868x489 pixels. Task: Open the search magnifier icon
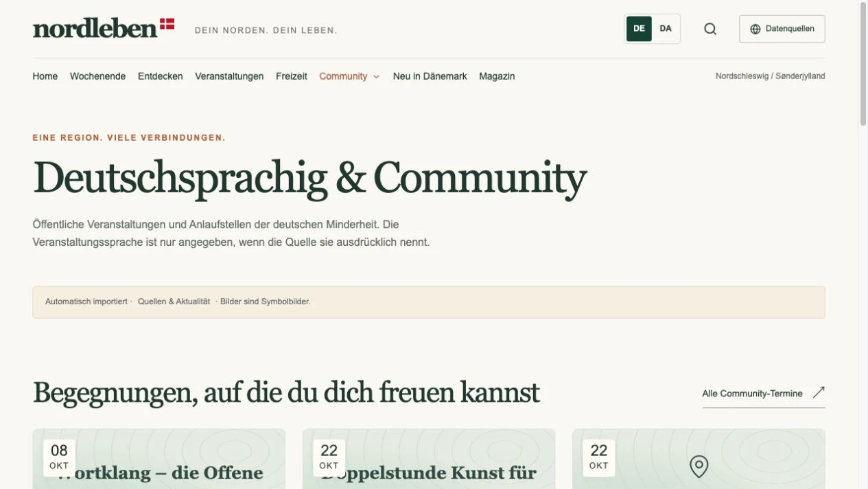tap(710, 29)
